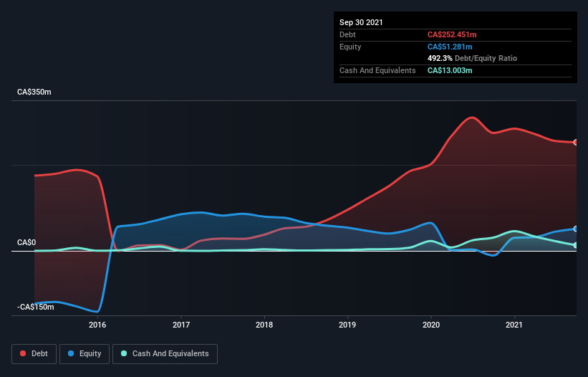The width and height of the screenshot is (588, 377).
Task: Click the Sep 30 2021 tooltip date
Action: click(361, 22)
